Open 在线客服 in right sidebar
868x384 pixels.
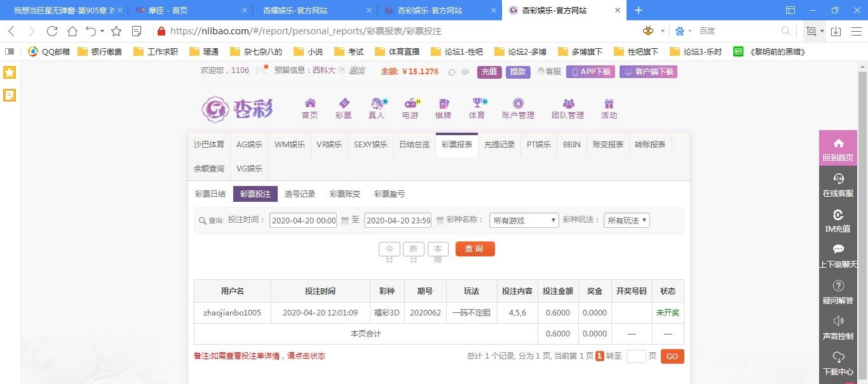coord(838,185)
